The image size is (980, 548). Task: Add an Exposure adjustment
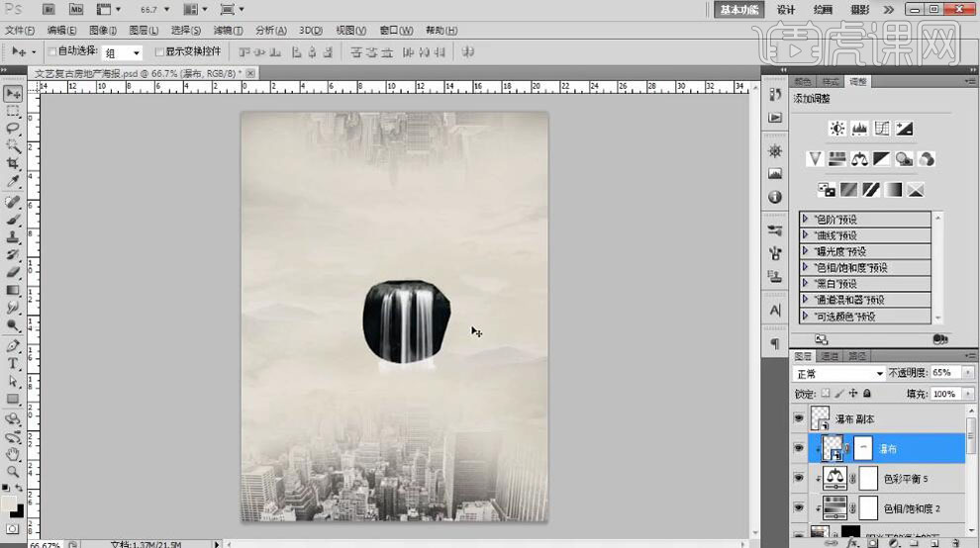click(x=905, y=129)
